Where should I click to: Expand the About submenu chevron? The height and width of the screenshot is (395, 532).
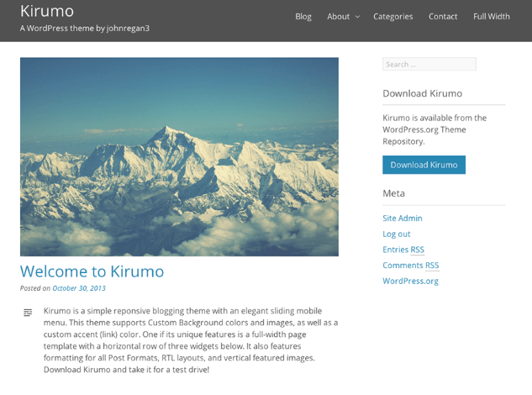click(x=357, y=17)
